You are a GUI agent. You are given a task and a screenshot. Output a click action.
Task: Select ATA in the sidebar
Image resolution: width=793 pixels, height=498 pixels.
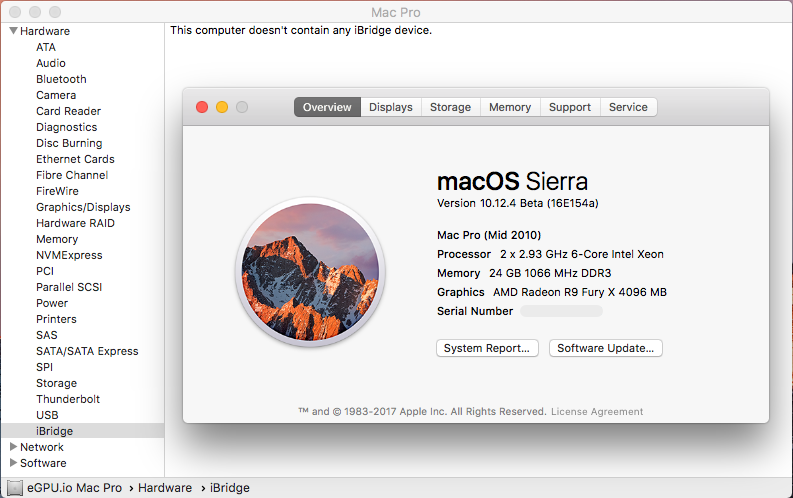click(x=46, y=47)
